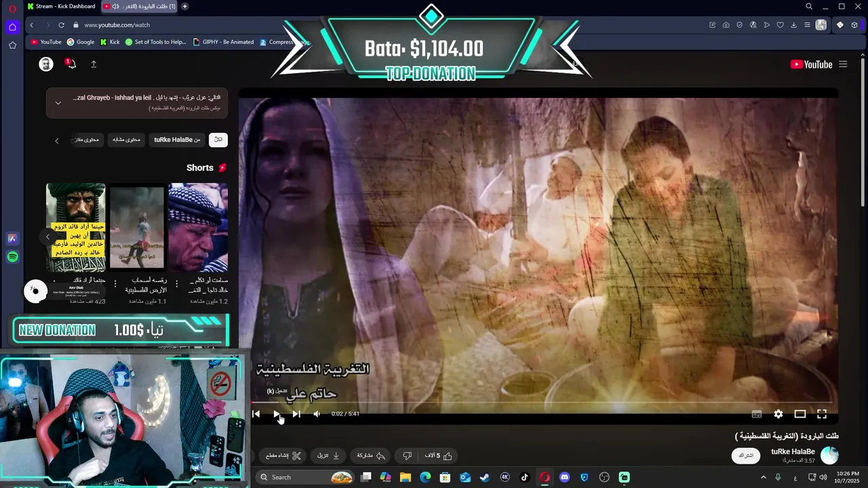868x488 pixels.
Task: Click the video progress bar
Action: click(x=542, y=403)
